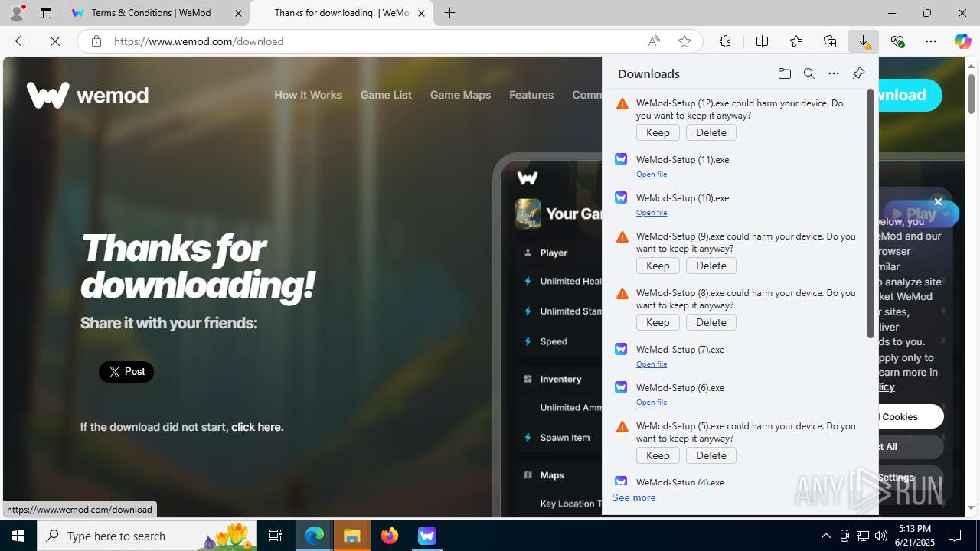Delete WeMod-Setup (9).exe

pyautogui.click(x=711, y=266)
